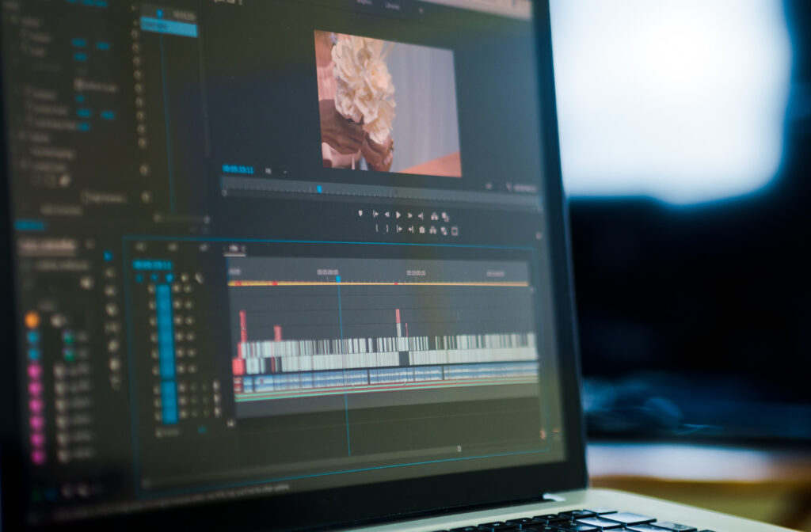Image resolution: width=811 pixels, height=532 pixels.
Task: Click the Program Monitor blue timecode
Action: (x=238, y=169)
